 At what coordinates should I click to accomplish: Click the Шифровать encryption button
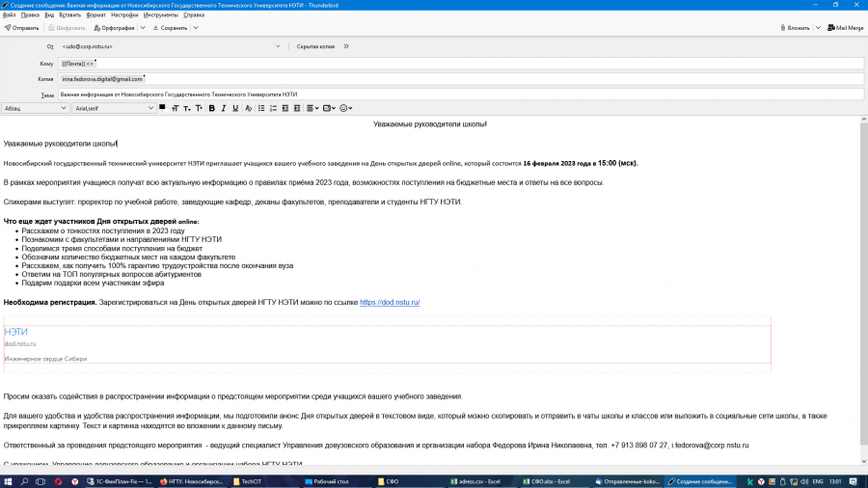click(x=67, y=28)
